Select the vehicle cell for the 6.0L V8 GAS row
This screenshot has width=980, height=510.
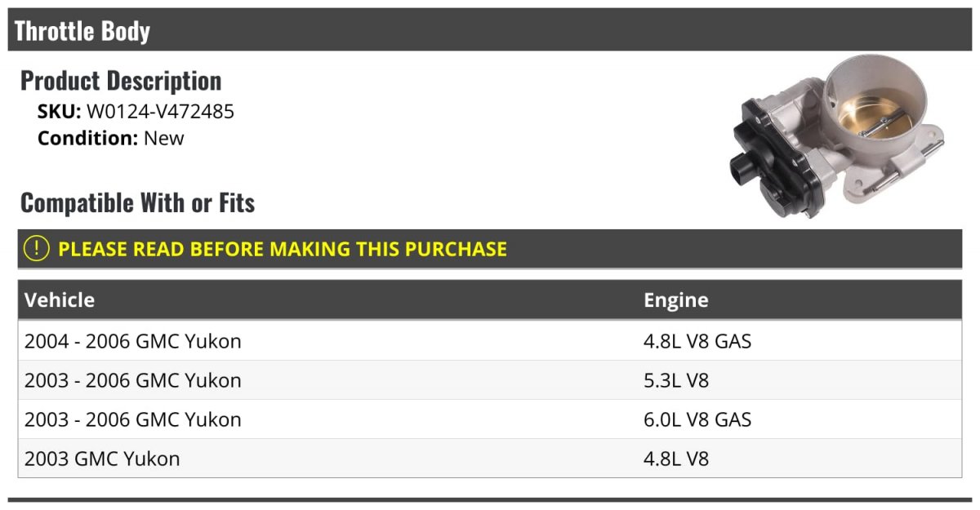(133, 419)
